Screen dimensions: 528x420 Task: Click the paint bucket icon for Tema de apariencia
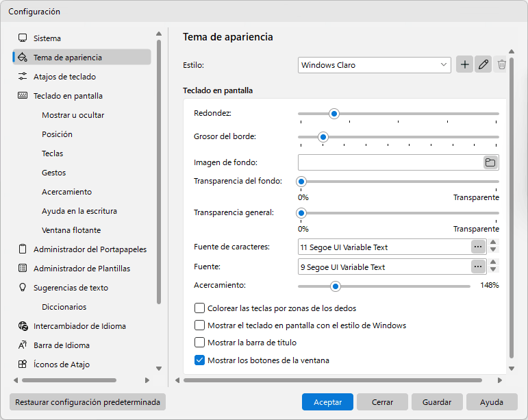coord(23,58)
